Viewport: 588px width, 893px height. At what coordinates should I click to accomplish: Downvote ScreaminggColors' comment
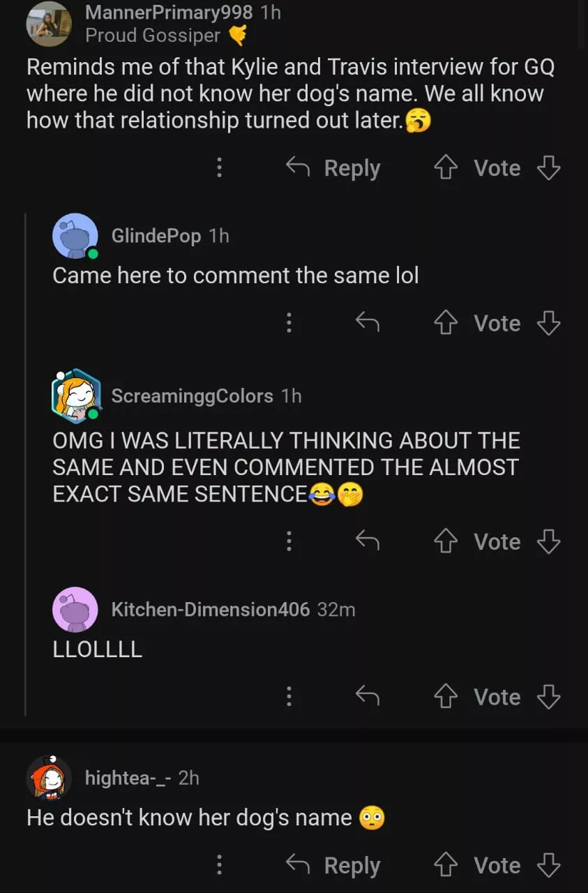pyautogui.click(x=549, y=541)
